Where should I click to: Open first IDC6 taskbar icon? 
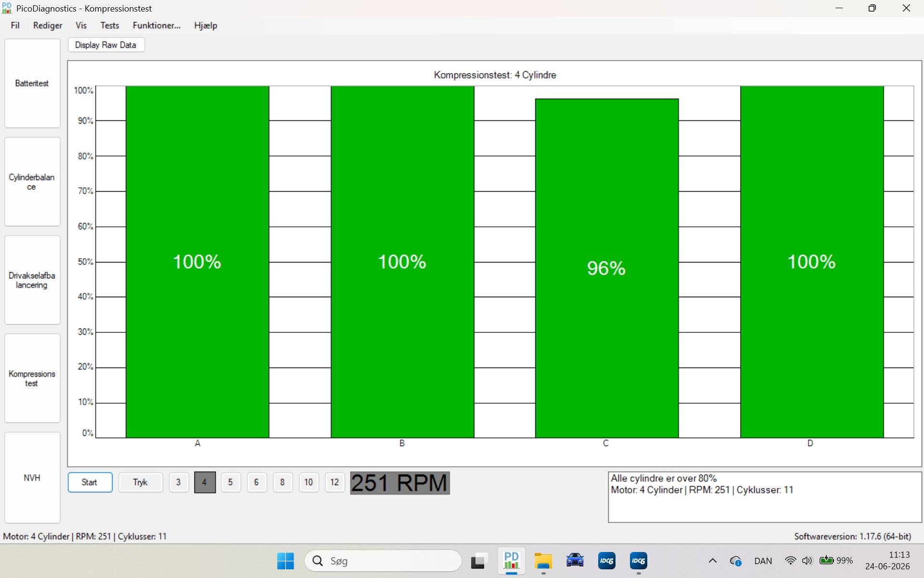click(606, 561)
